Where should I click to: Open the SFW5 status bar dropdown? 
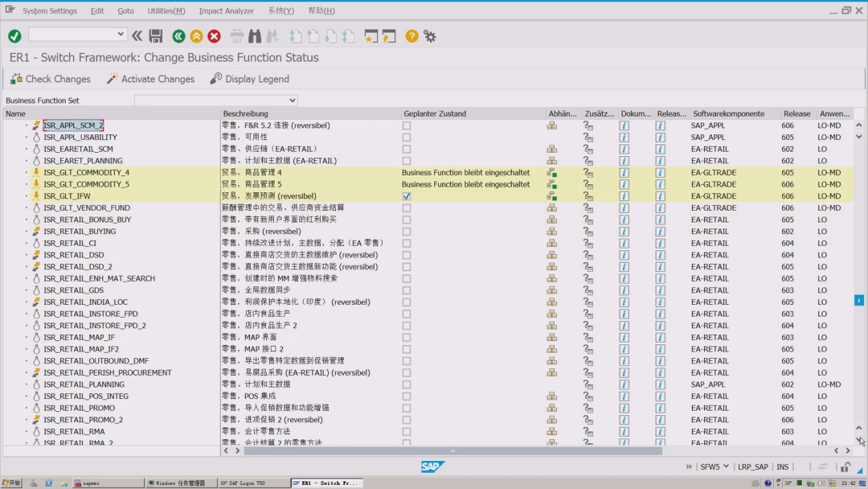pos(725,466)
